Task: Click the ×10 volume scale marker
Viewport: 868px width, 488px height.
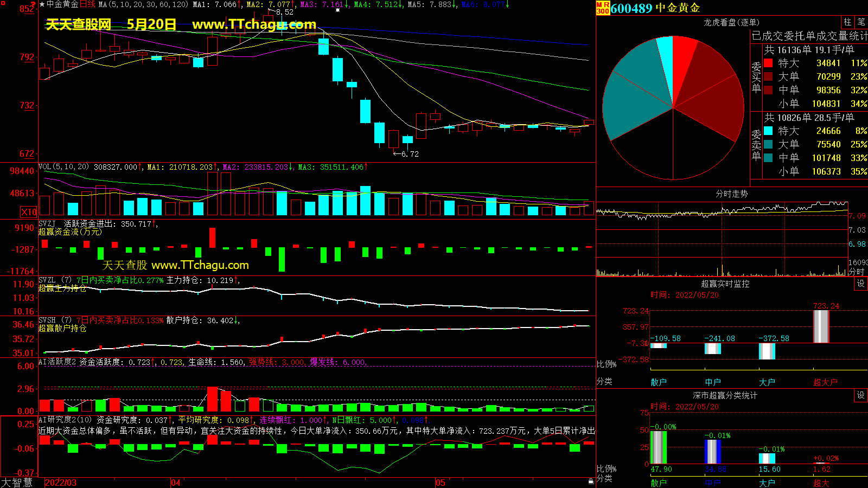Action: point(29,212)
